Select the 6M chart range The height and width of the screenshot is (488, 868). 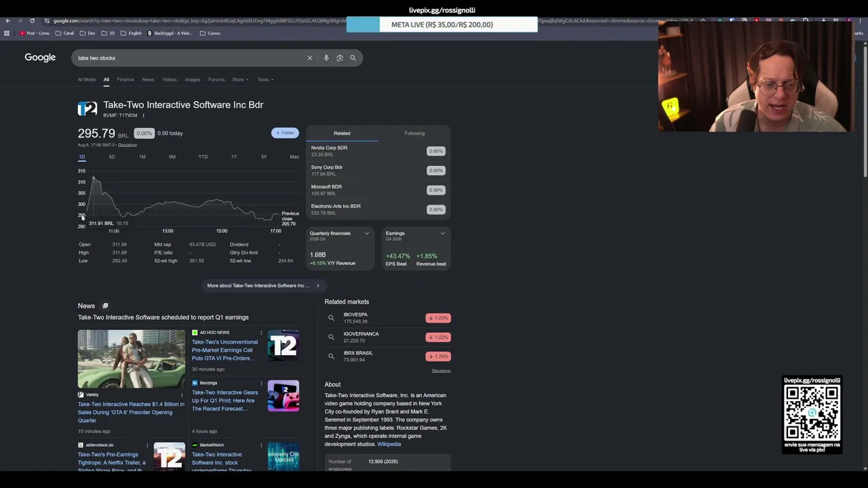(x=172, y=157)
